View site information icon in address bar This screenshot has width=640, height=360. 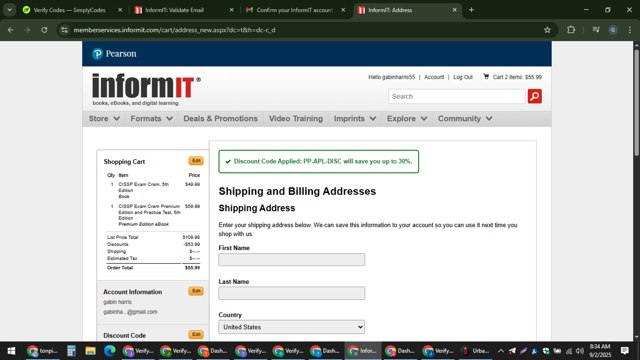[x=64, y=30]
